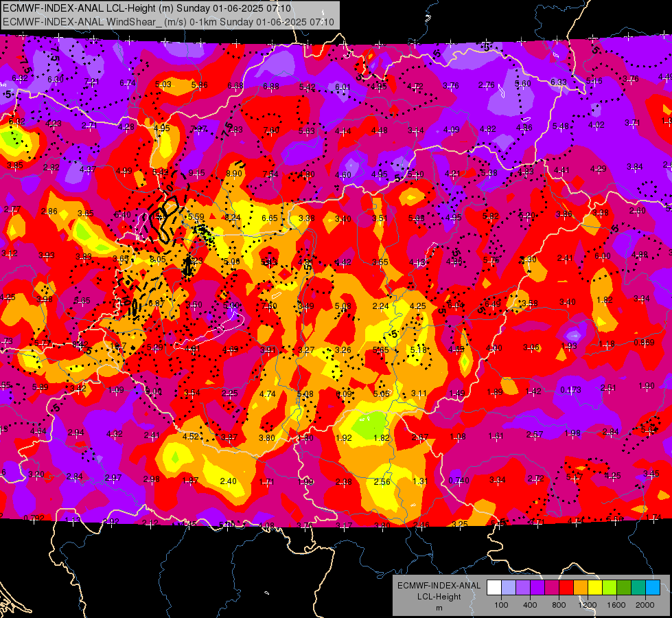Click the 'WindShear_ (m/s) 0-1km' title line

click(x=168, y=22)
